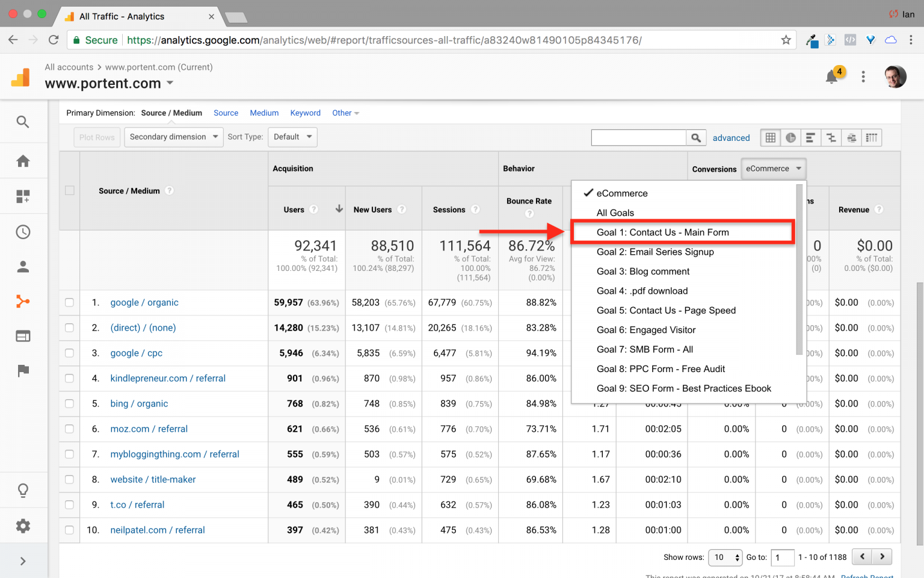Open Sort Type Default dropdown
Image resolution: width=924 pixels, height=578 pixels.
click(292, 137)
